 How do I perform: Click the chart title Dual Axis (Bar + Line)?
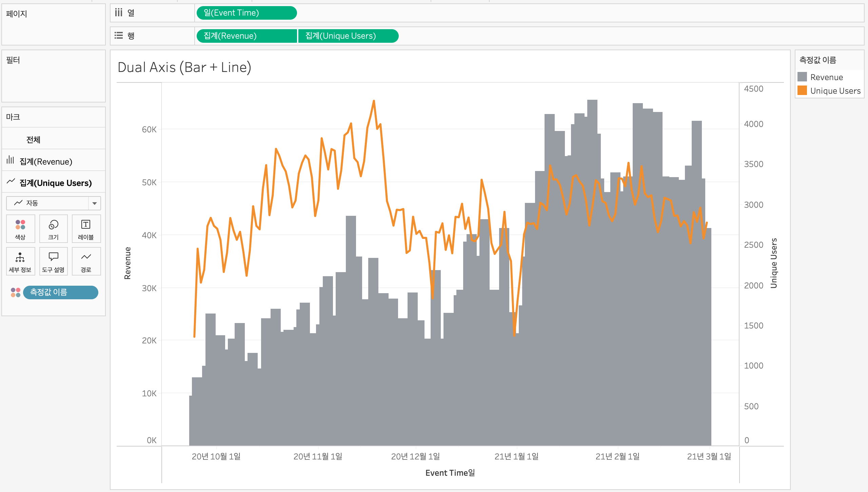[x=184, y=67]
